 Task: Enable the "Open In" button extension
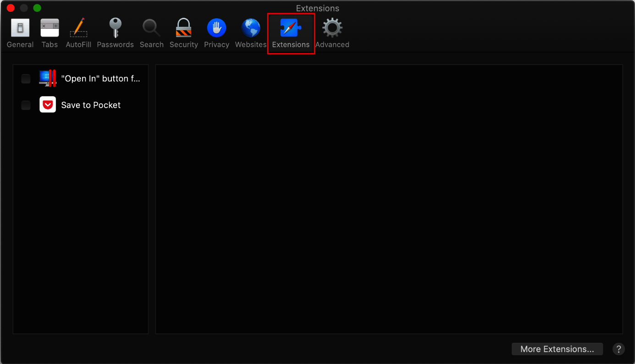(25, 78)
